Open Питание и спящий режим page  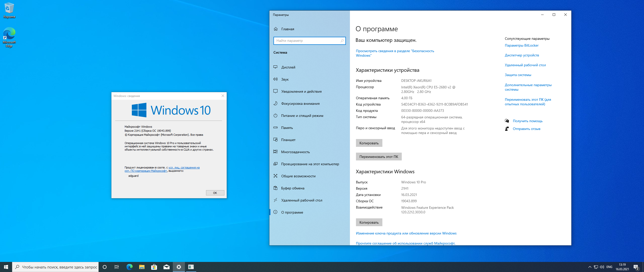coord(309,116)
